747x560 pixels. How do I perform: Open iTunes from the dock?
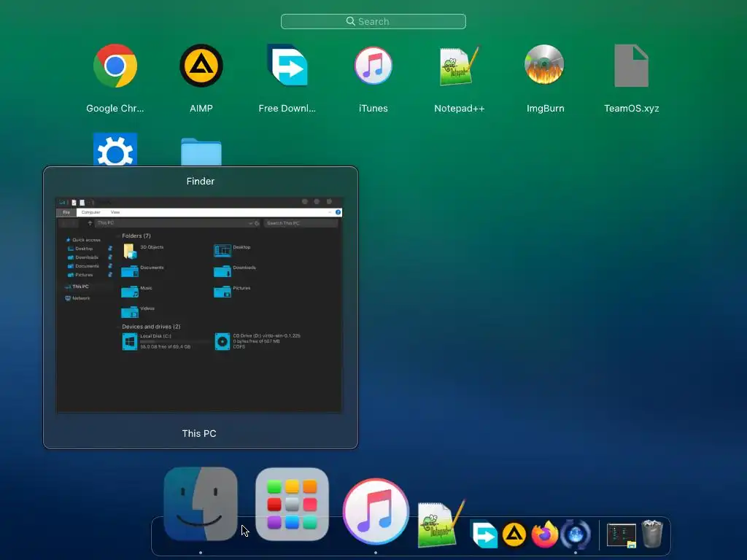(x=376, y=511)
